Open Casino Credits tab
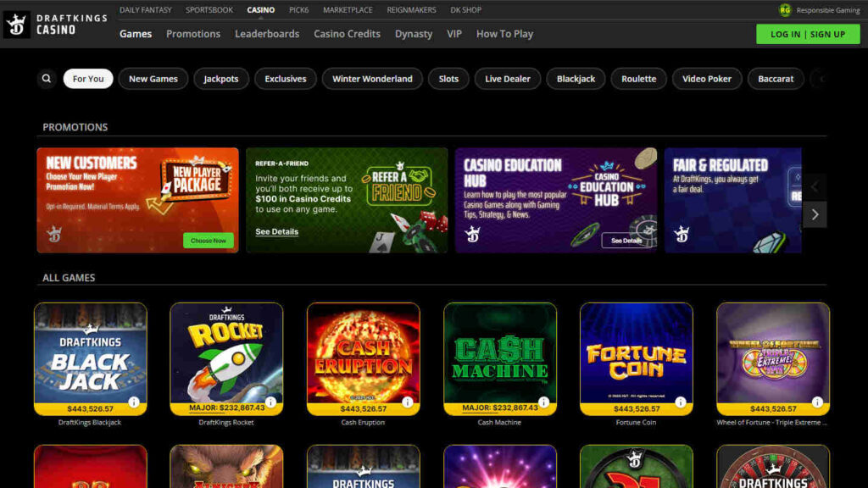Image resolution: width=868 pixels, height=488 pixels. pyautogui.click(x=347, y=34)
